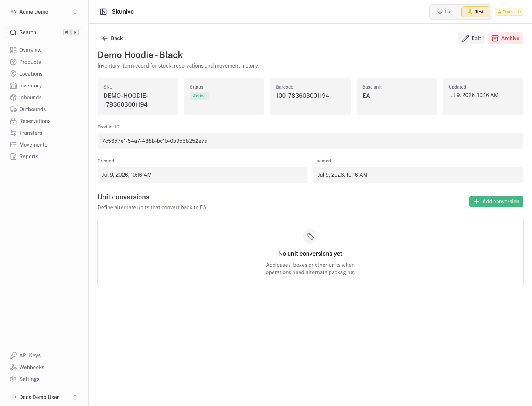Edit the Demo Hoodie product

[471, 38]
